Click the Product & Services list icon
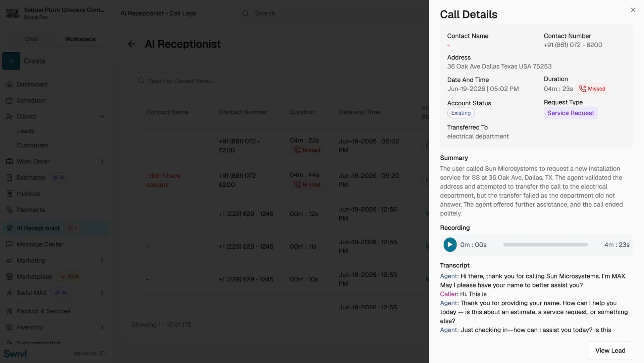This screenshot has width=644, height=363. point(9,311)
